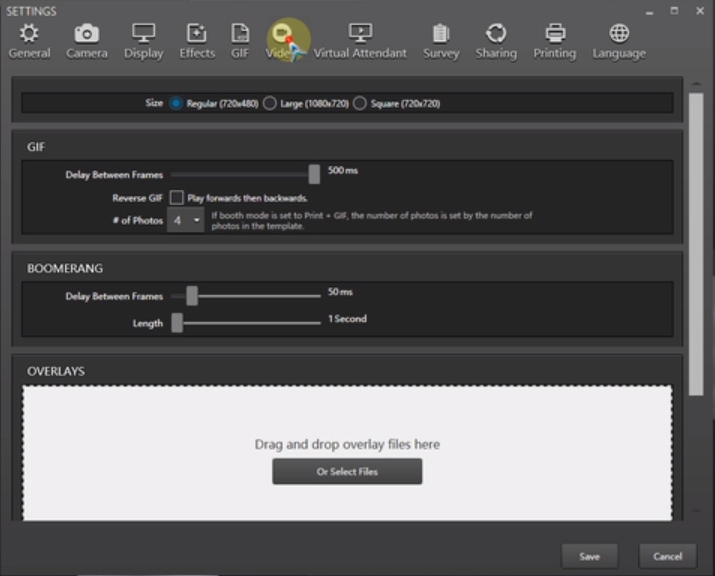Enable Reverse GIF play forwards then backwards
The height and width of the screenshot is (576, 715).
click(x=177, y=198)
